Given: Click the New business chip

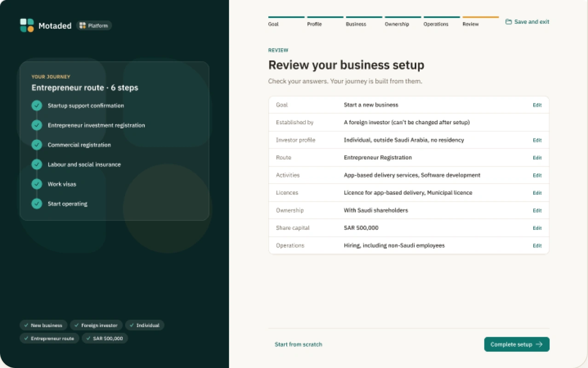Looking at the screenshot, I should click(x=43, y=325).
